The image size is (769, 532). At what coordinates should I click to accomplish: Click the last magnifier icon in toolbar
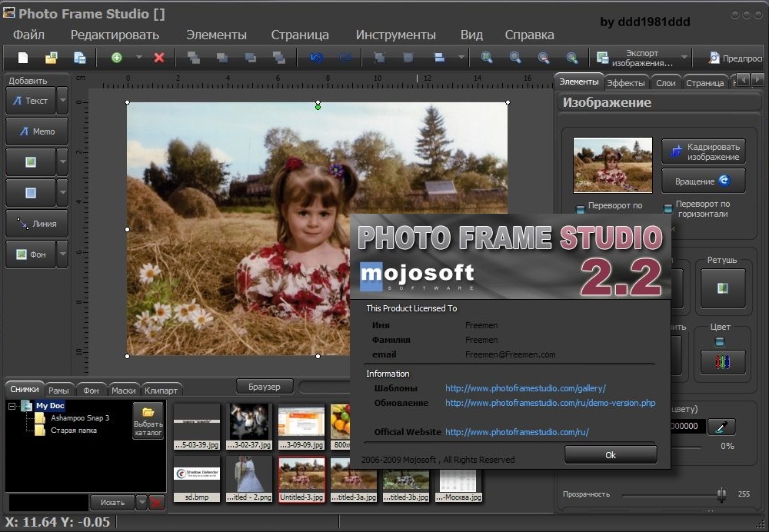[x=572, y=58]
